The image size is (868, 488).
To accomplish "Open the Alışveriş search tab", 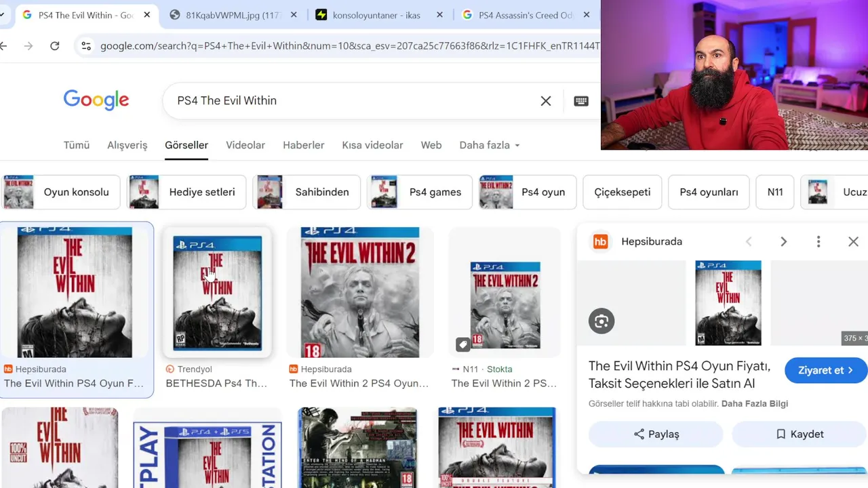I will click(x=127, y=145).
